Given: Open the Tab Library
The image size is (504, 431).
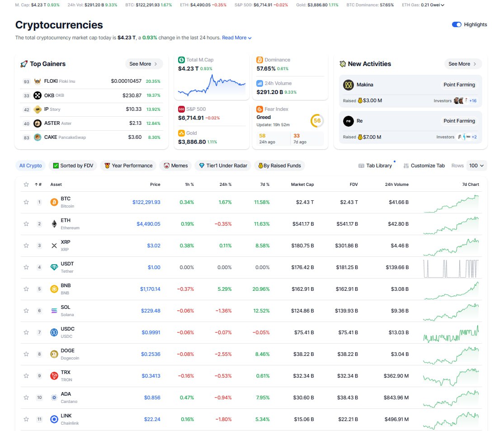Looking at the screenshot, I should tap(376, 166).
